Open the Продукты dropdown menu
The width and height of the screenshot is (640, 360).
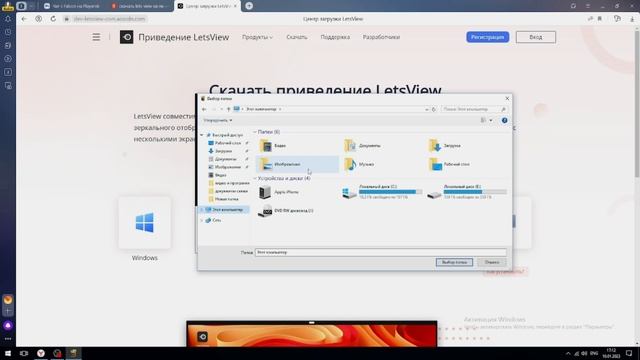click(x=257, y=37)
